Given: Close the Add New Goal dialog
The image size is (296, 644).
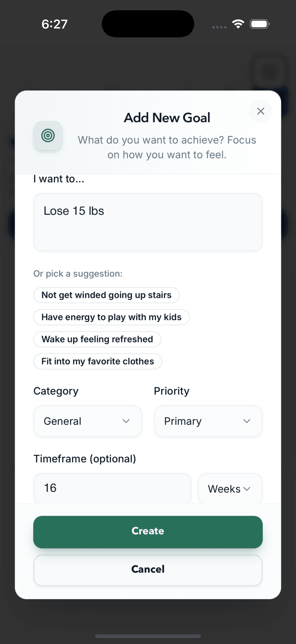Looking at the screenshot, I should pos(260,111).
